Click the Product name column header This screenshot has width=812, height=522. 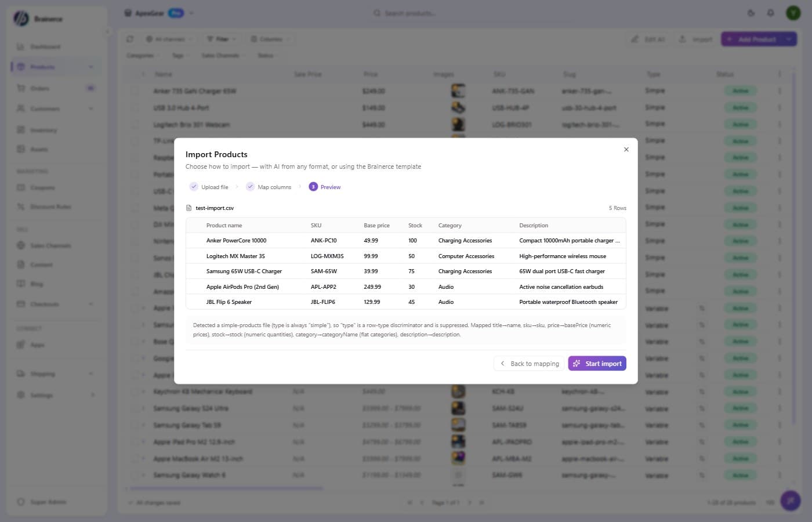point(224,226)
